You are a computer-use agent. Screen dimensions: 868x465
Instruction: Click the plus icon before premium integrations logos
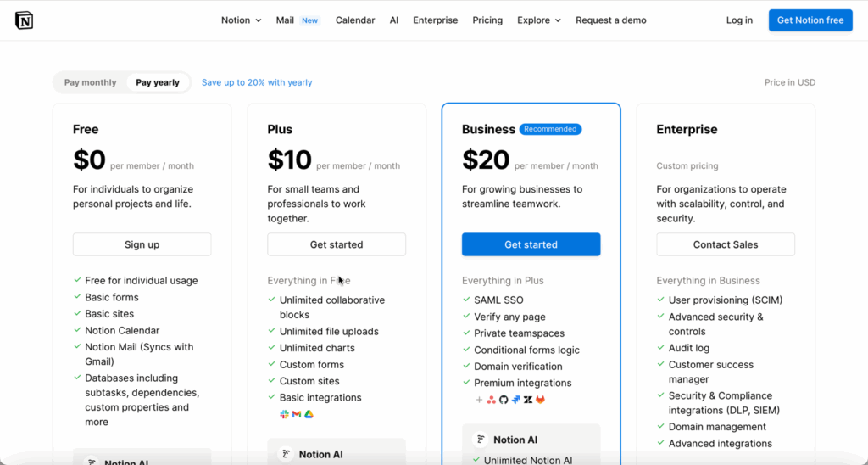point(480,400)
